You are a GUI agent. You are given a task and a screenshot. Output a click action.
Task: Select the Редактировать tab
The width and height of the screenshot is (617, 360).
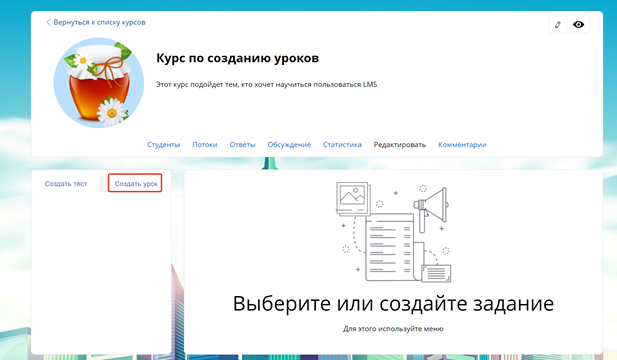(x=400, y=145)
